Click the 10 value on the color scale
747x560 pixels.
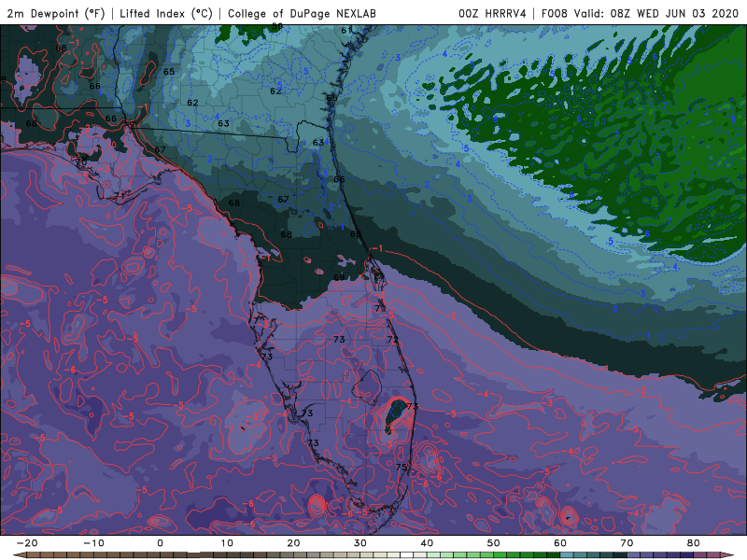(x=227, y=543)
